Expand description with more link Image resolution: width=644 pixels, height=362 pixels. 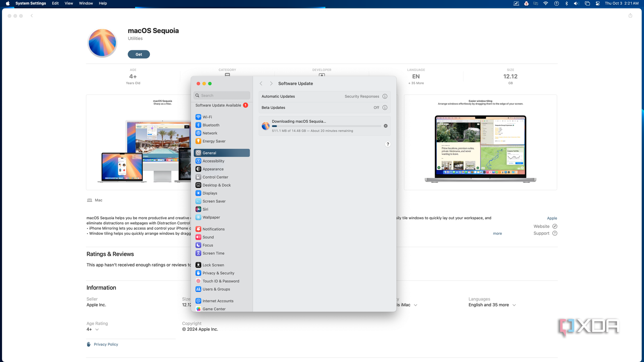(497, 234)
